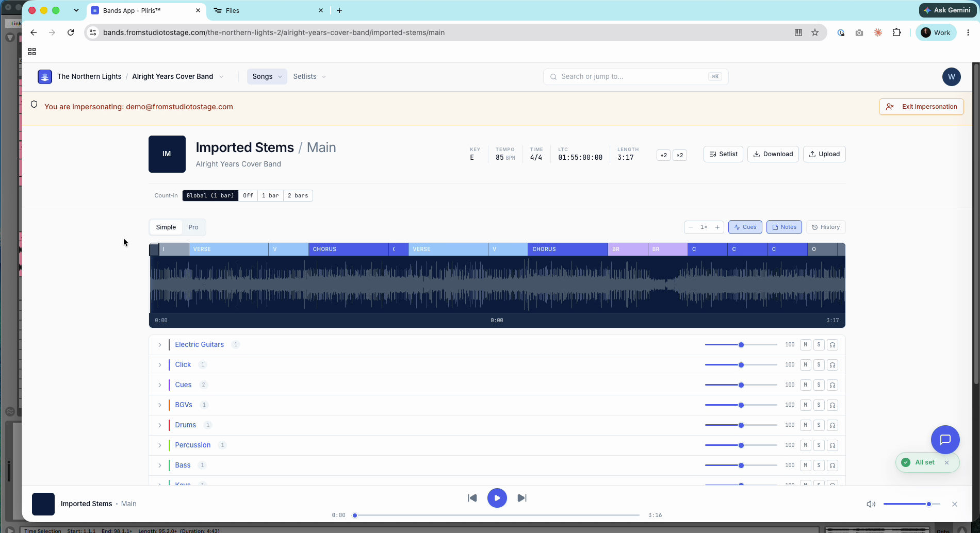Open the user avatar W menu
This screenshot has height=533, width=980.
951,77
